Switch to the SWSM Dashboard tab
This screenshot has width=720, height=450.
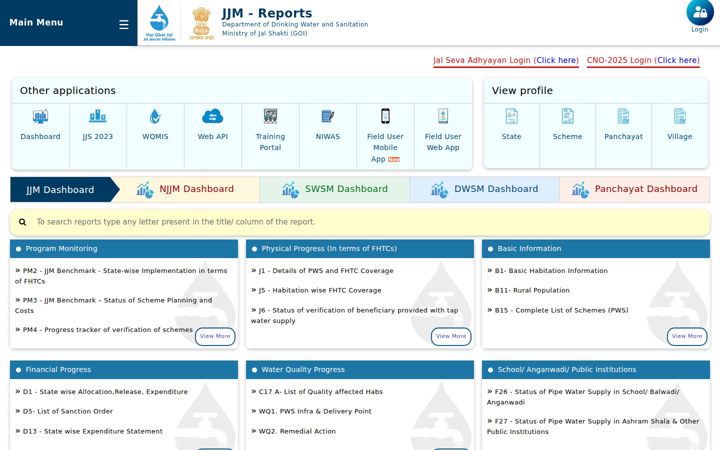[x=335, y=189]
